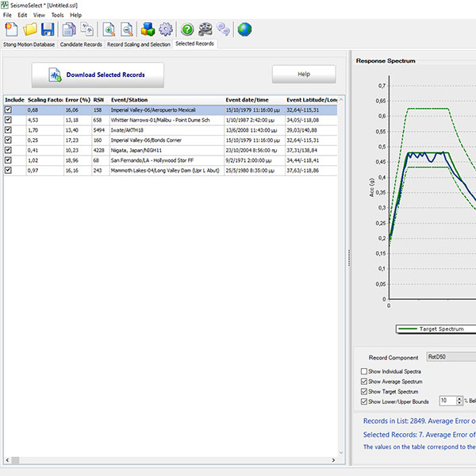Sort by RSN column header

coord(100,100)
